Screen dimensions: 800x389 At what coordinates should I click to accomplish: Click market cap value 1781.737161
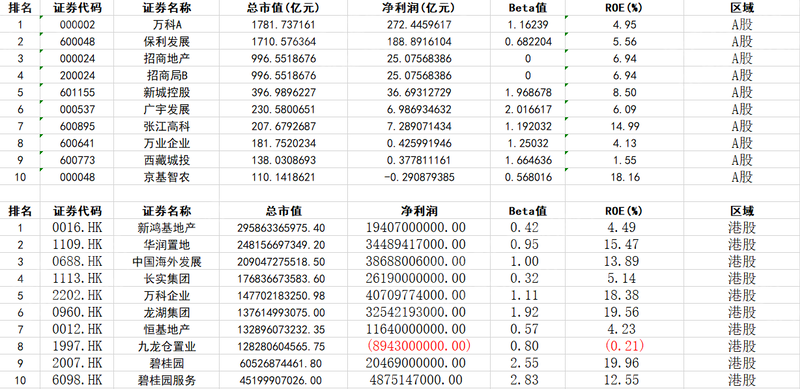pyautogui.click(x=284, y=25)
